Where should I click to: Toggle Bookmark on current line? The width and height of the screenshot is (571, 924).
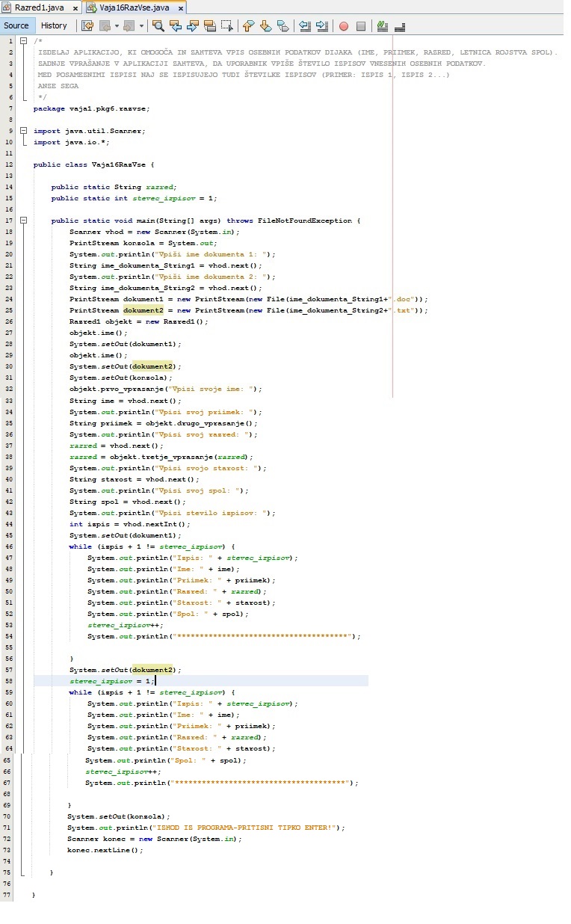[x=283, y=25]
